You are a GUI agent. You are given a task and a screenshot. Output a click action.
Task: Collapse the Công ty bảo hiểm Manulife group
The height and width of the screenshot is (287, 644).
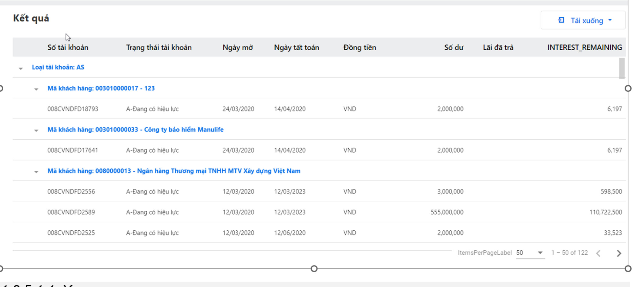coord(36,130)
